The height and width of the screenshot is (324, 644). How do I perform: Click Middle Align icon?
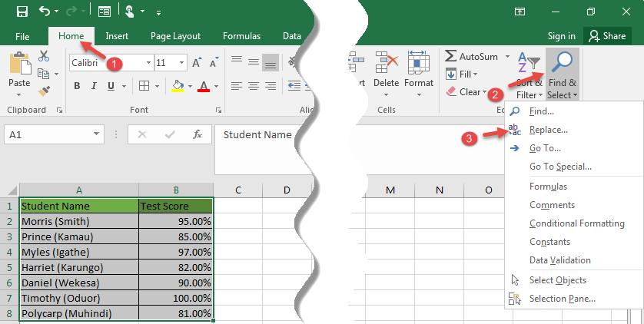254,62
